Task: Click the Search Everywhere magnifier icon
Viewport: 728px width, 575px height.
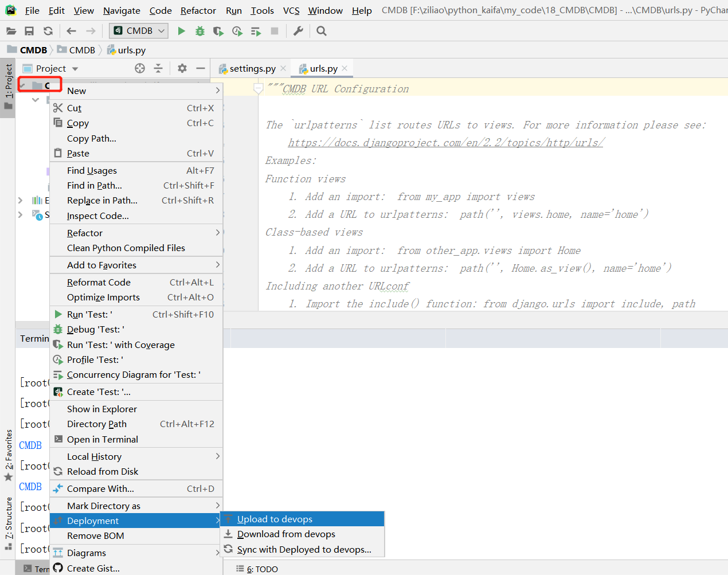Action: pos(322,31)
